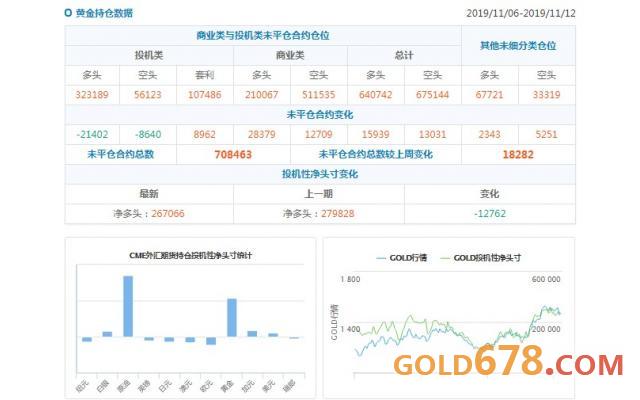Image resolution: width=640 pixels, height=400 pixels.
Task: Click the 投机类 column group header
Action: (x=149, y=55)
